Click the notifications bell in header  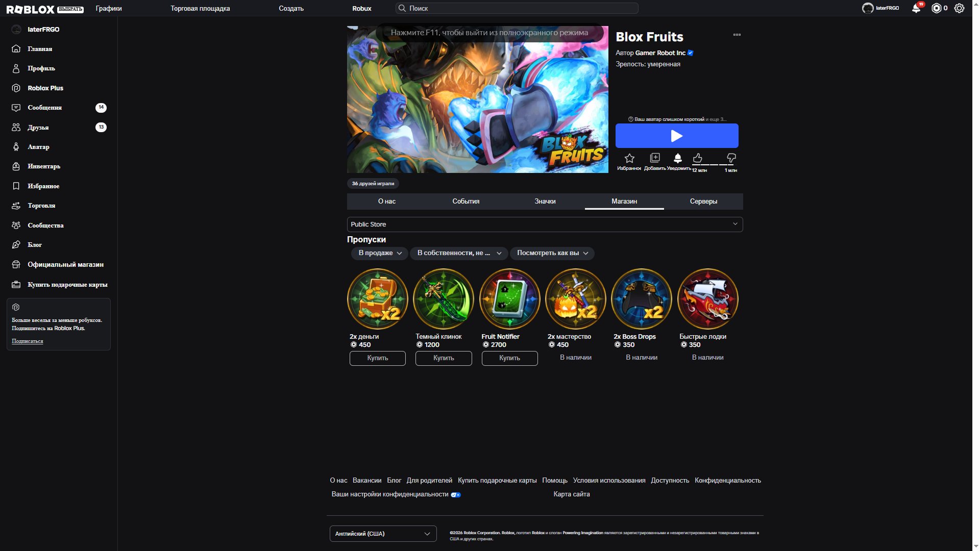pos(917,8)
